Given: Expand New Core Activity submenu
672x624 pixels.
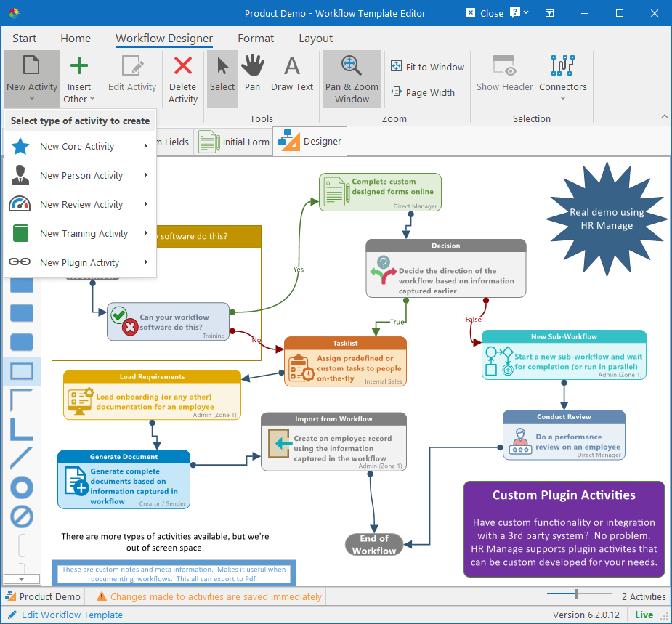Looking at the screenshot, I should pyautogui.click(x=80, y=146).
